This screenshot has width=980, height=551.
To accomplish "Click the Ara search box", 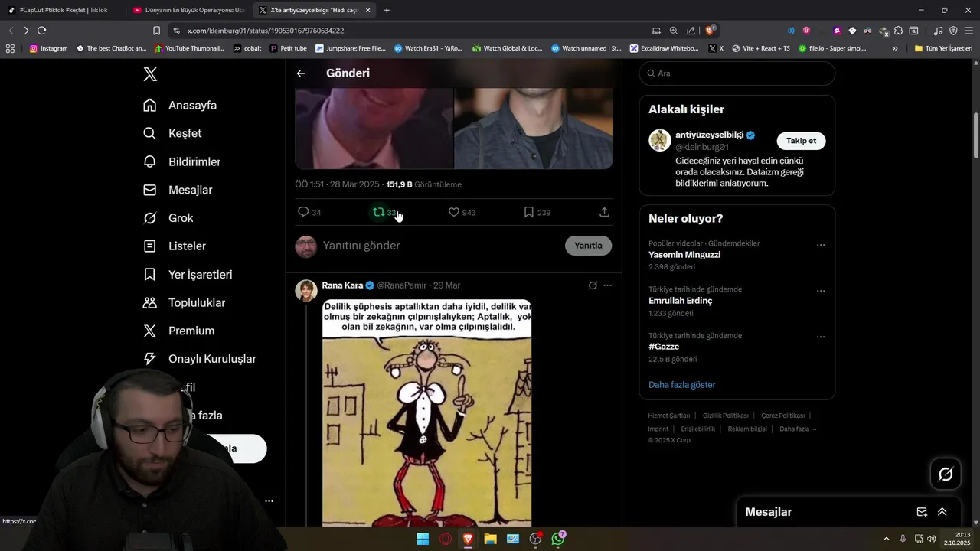I will (x=737, y=73).
